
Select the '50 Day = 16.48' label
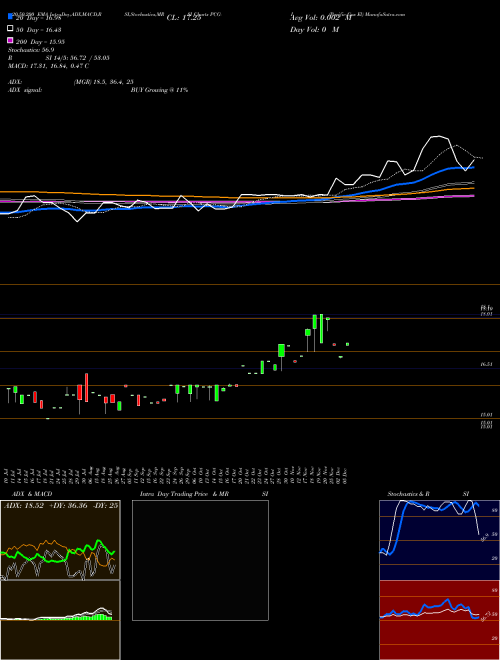[x=38, y=30]
